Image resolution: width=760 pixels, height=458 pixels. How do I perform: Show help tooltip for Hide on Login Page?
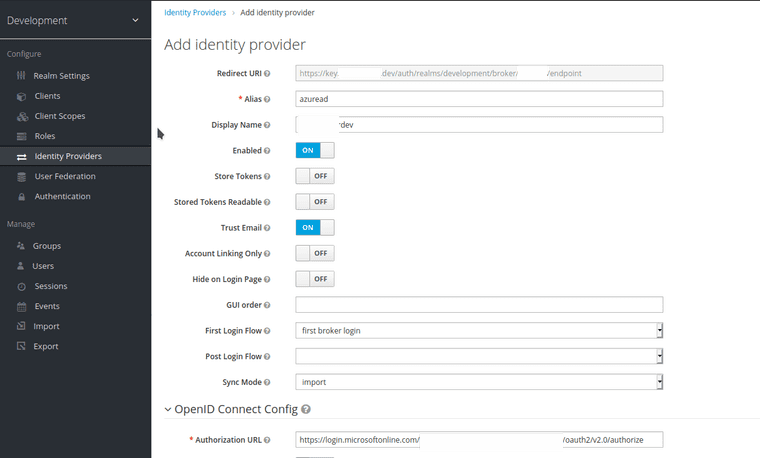(267, 280)
